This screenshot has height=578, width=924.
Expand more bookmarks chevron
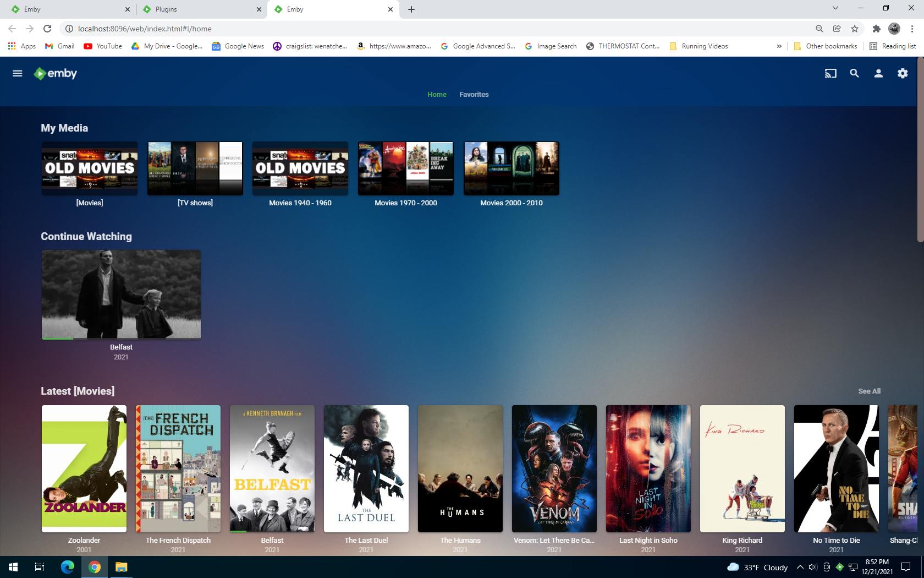(779, 46)
